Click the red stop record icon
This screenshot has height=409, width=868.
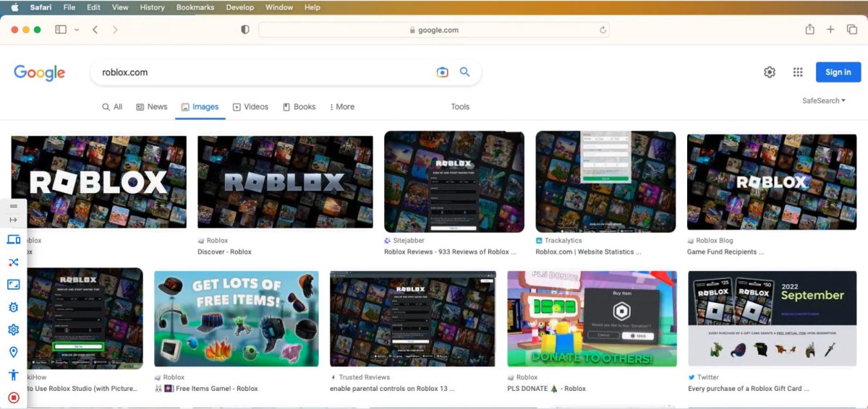(x=13, y=397)
